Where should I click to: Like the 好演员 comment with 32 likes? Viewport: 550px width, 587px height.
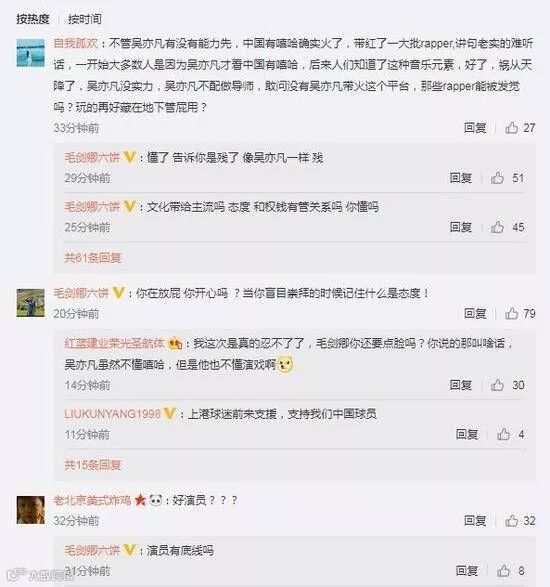(x=511, y=520)
